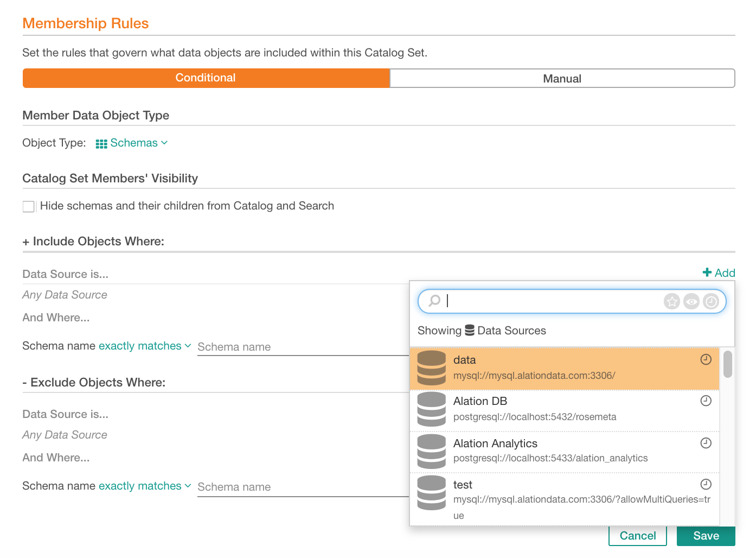This screenshot has width=756, height=558.
Task: Click the star favorites filter icon
Action: 672,301
